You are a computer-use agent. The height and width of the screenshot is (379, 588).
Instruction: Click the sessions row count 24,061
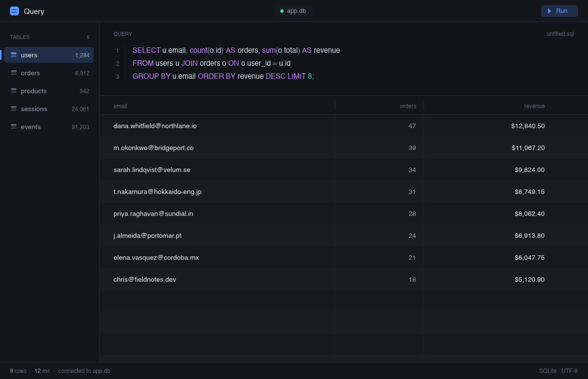80,109
